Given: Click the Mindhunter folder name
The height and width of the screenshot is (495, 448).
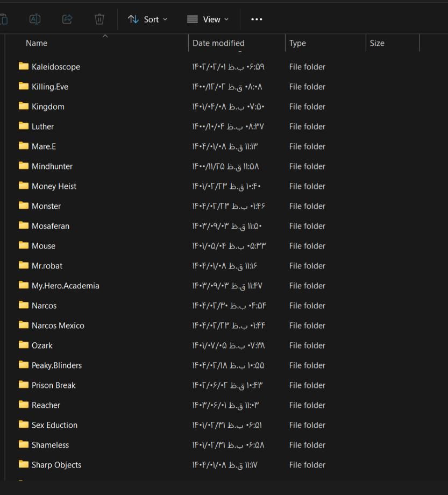Looking at the screenshot, I should click(52, 166).
